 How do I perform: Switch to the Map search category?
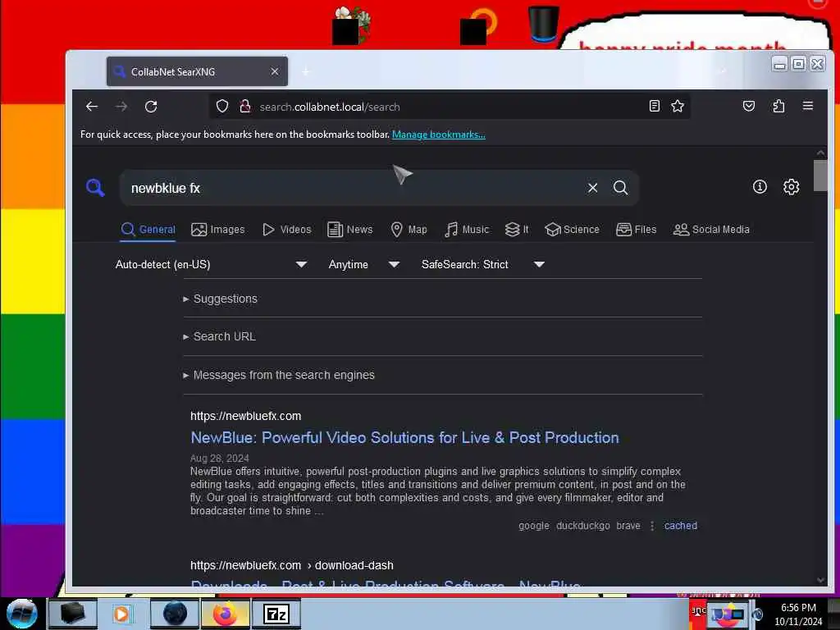(409, 230)
